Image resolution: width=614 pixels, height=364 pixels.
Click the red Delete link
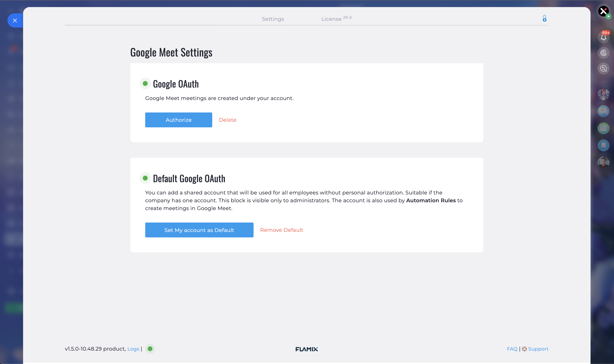(x=228, y=120)
